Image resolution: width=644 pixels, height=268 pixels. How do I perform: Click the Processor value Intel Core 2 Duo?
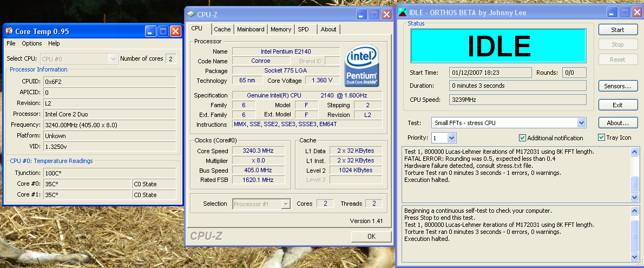(110, 114)
